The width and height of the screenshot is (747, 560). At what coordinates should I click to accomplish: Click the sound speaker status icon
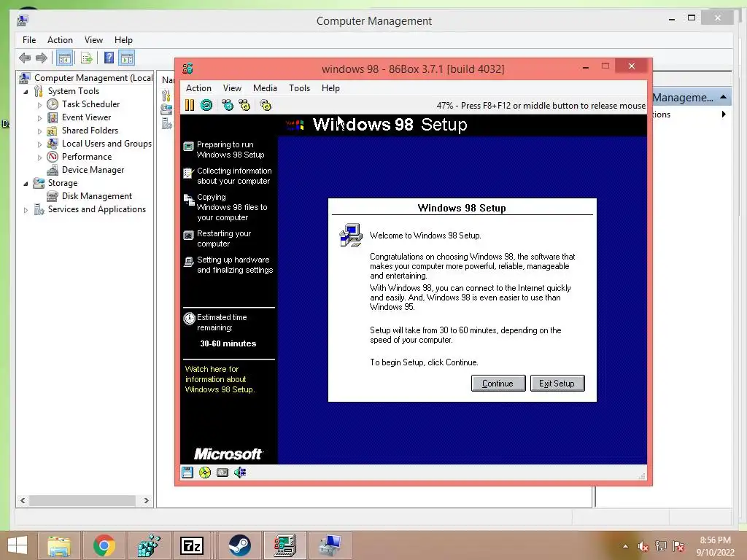(x=240, y=472)
